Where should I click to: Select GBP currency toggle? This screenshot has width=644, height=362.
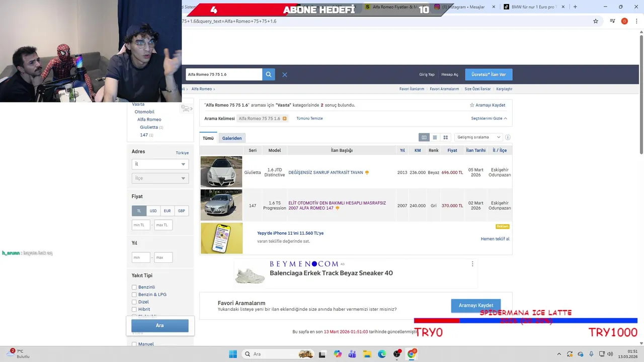182,211
